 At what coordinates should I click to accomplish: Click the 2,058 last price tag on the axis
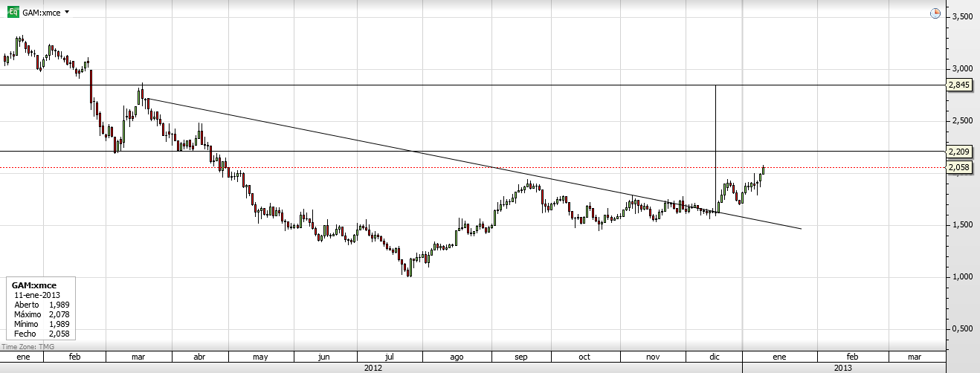pyautogui.click(x=958, y=168)
